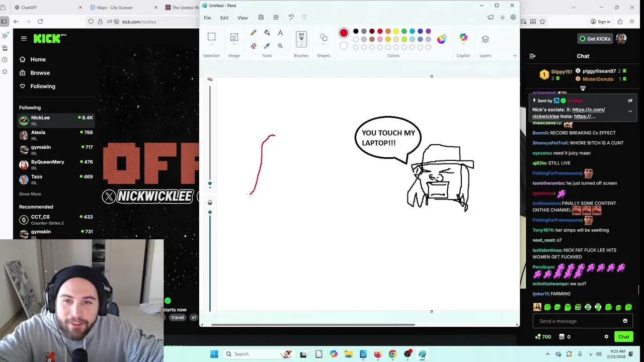Expand the pinned message chevron

click(x=630, y=112)
